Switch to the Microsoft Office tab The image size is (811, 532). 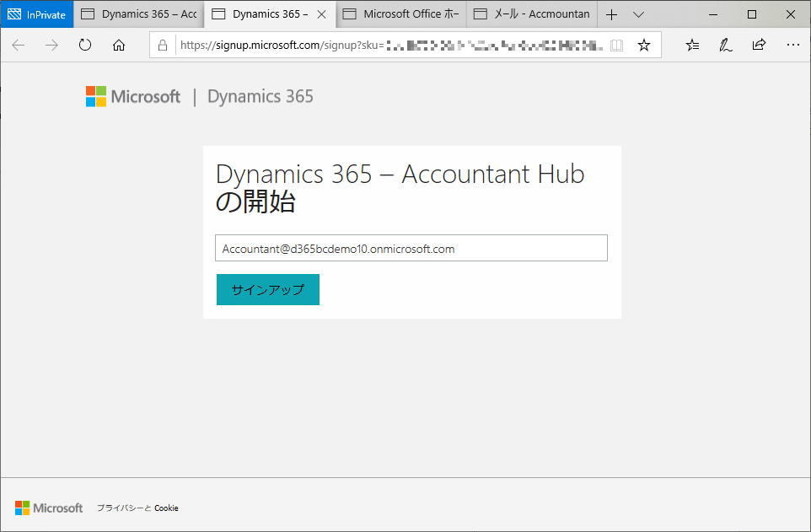tap(401, 14)
